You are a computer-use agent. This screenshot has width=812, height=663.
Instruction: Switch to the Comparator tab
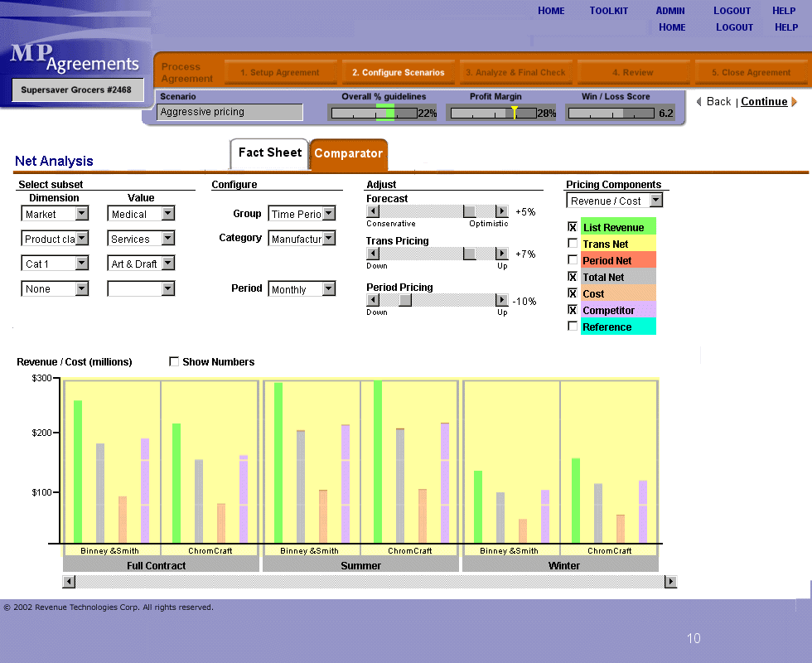pyautogui.click(x=348, y=153)
